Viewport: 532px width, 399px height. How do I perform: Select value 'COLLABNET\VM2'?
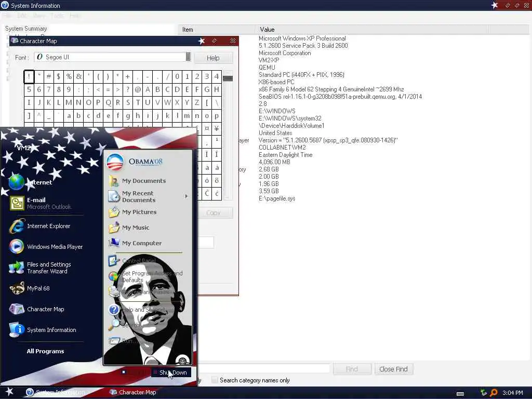tap(282, 148)
